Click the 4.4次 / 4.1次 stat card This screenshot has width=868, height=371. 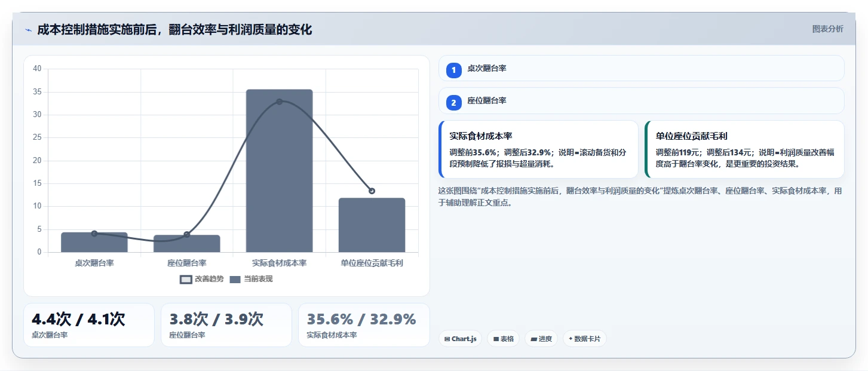coord(89,325)
